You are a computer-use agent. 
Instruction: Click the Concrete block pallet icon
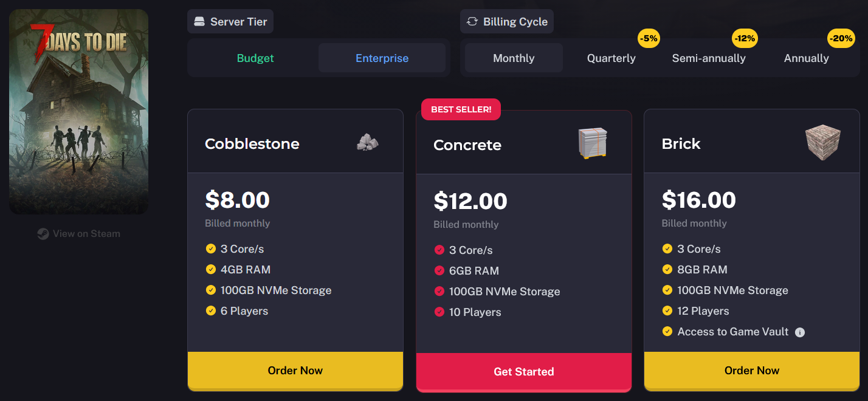(593, 144)
